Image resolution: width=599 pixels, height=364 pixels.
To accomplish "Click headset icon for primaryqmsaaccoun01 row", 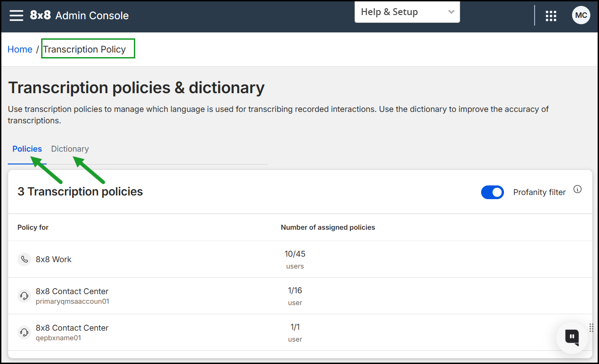I will pyautogui.click(x=24, y=296).
